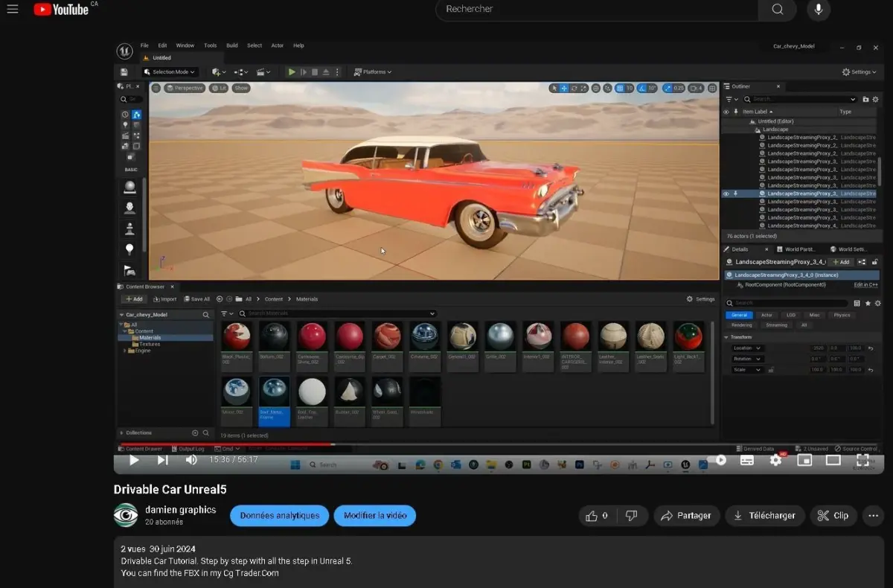
Task: Toggle YouTube autoplay switch
Action: (x=717, y=460)
